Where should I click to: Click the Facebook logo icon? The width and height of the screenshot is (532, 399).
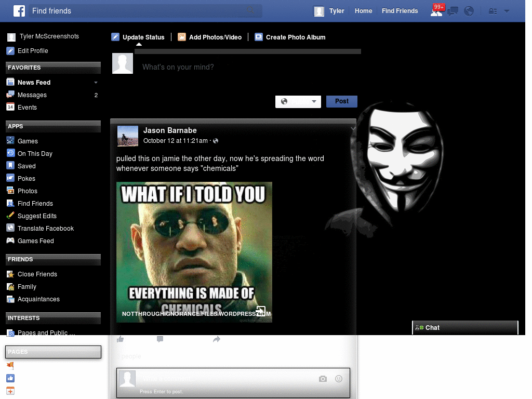[19, 11]
